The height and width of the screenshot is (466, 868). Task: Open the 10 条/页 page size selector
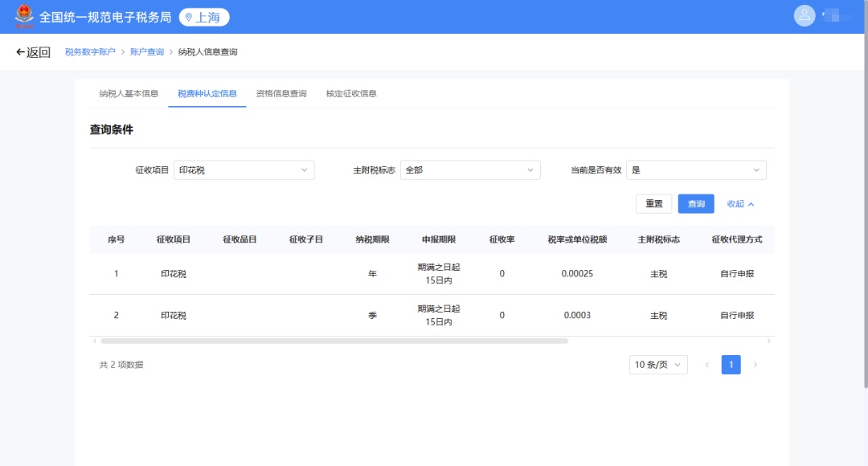658,365
